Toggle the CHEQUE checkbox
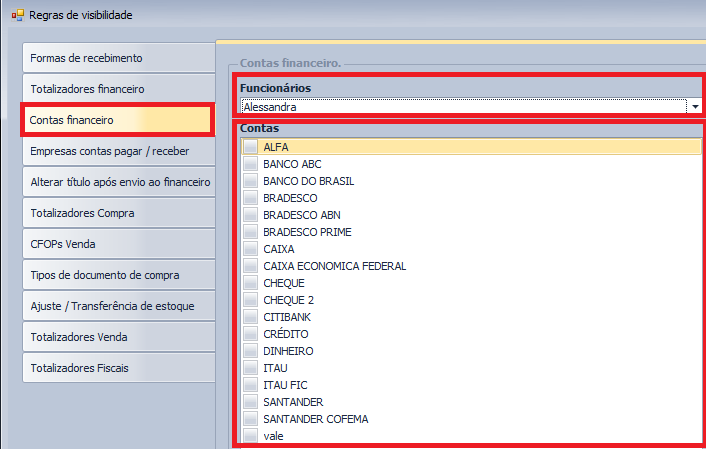706x449 pixels. pyautogui.click(x=250, y=283)
